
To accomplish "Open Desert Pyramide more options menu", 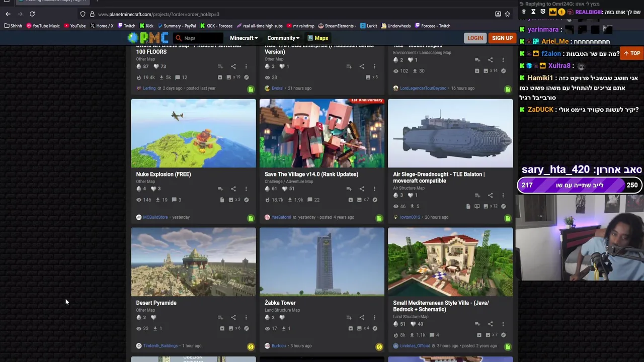I will click(x=246, y=317).
